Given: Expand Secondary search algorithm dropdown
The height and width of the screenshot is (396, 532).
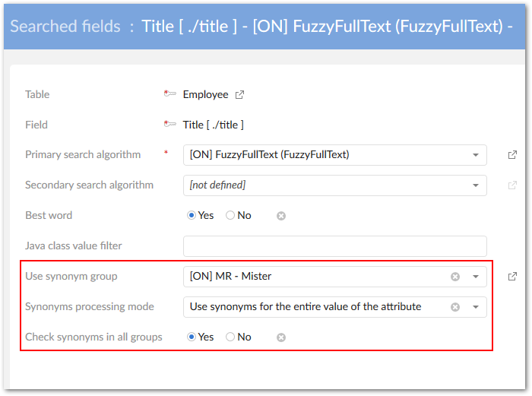Looking at the screenshot, I should click(x=475, y=185).
